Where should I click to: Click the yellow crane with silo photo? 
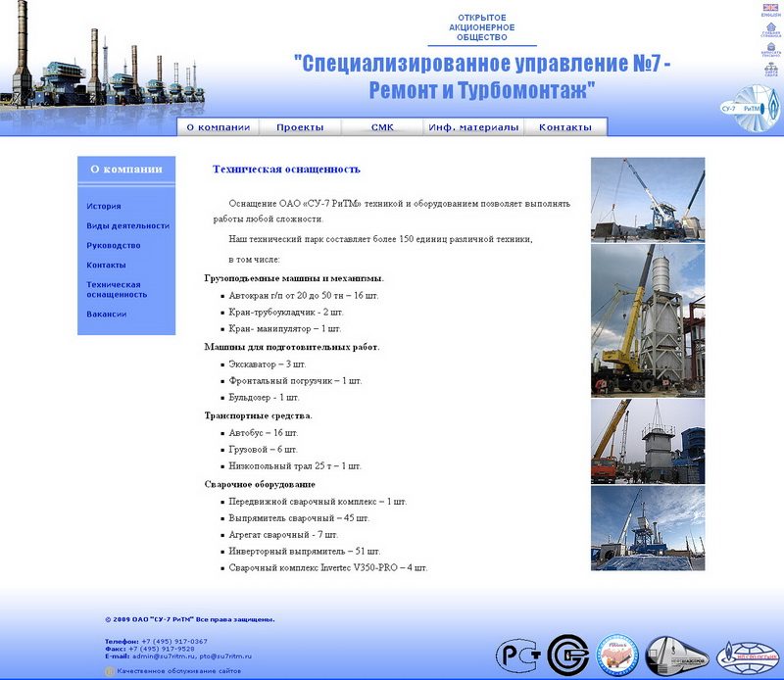(x=647, y=320)
